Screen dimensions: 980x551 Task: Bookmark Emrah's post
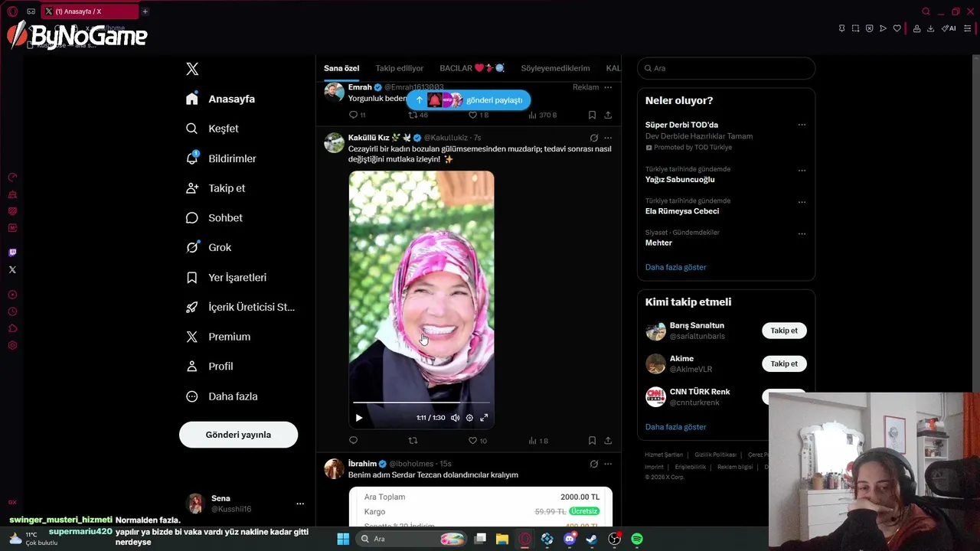[x=592, y=115]
